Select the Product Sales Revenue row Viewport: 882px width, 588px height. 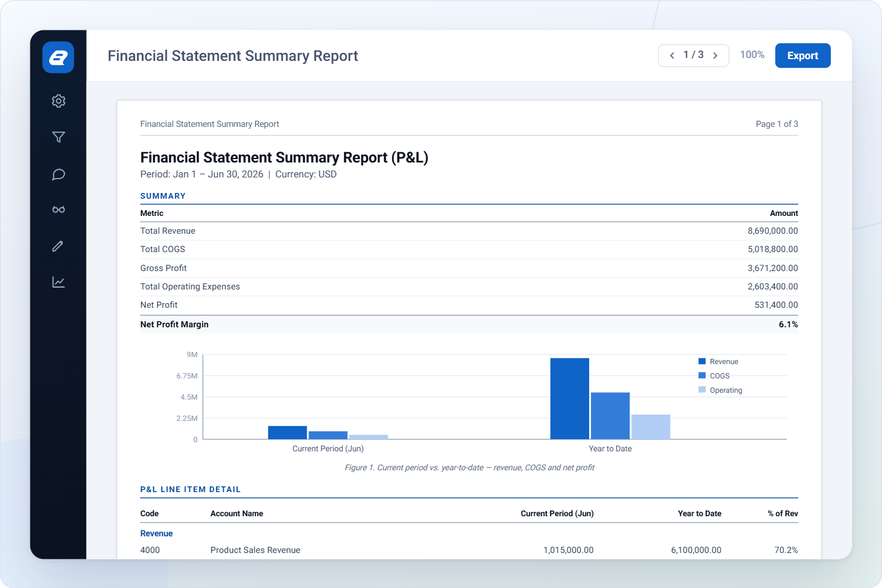click(469, 550)
